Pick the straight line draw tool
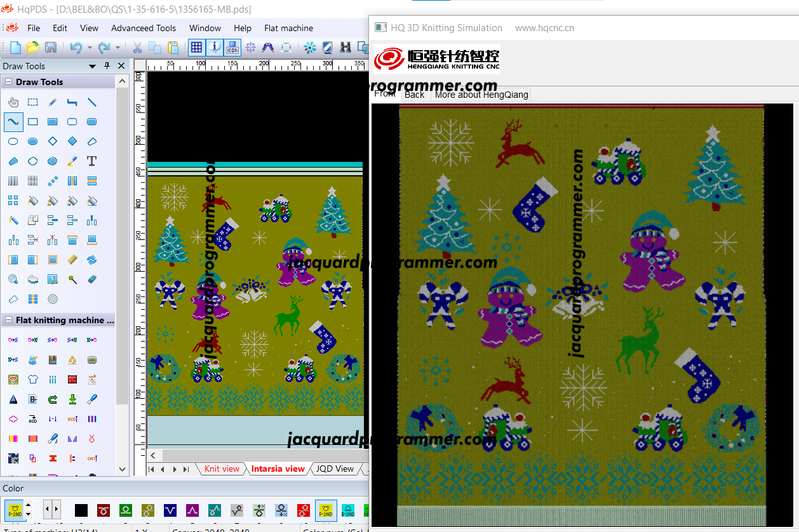 (x=91, y=102)
